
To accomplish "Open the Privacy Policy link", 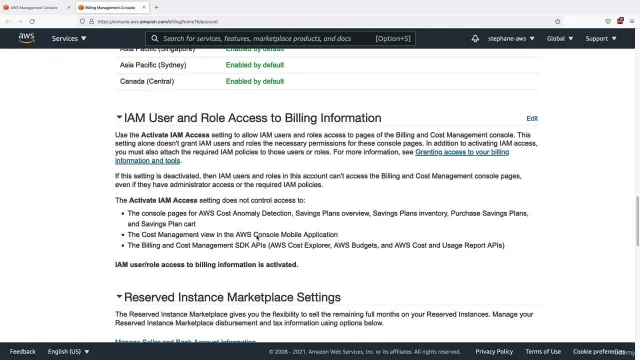I will (x=494, y=351).
